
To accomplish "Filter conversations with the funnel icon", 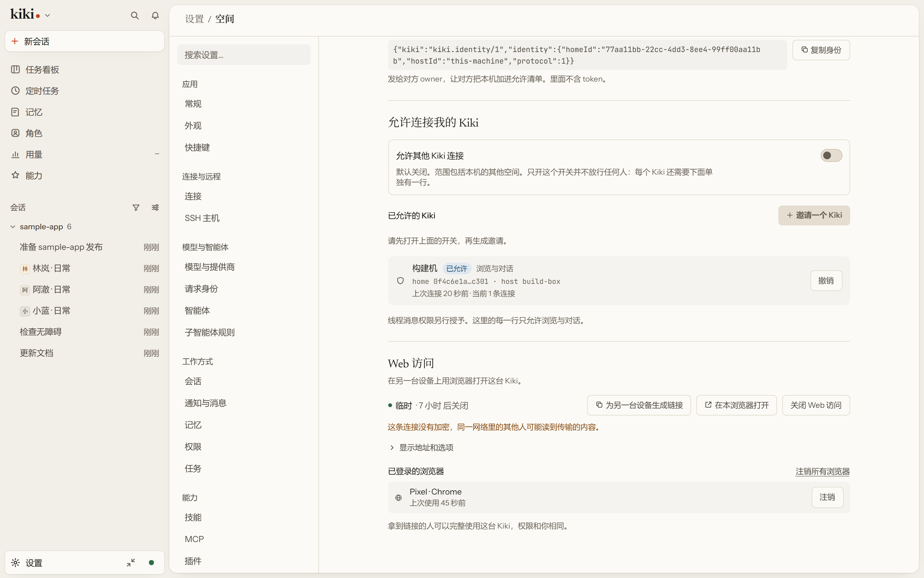I will tap(136, 207).
